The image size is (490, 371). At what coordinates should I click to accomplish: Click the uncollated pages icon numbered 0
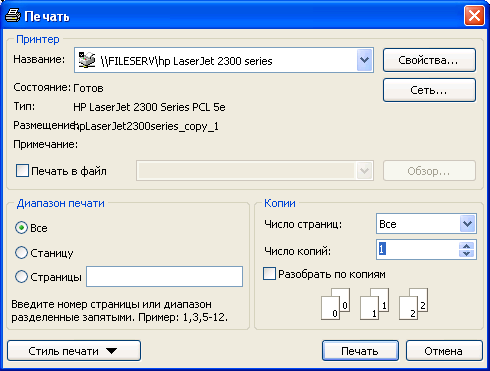tap(335, 304)
